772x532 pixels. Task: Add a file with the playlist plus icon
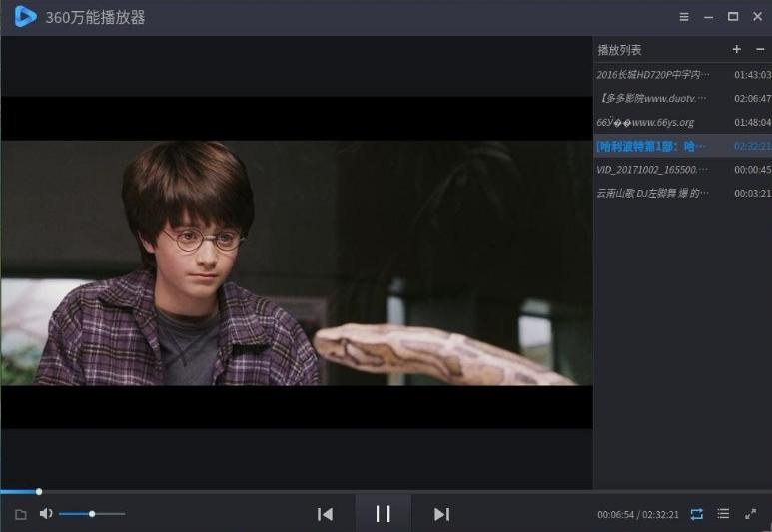click(737, 49)
